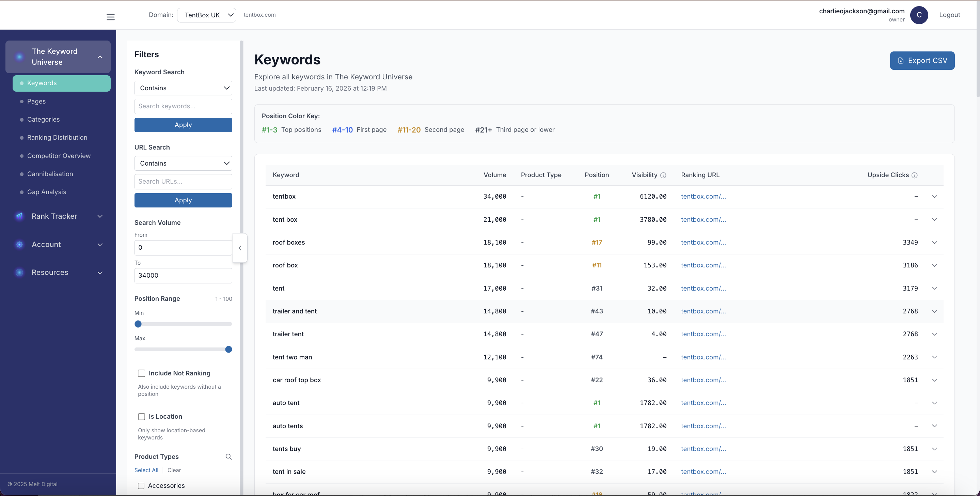Image resolution: width=980 pixels, height=496 pixels.
Task: Open Keyword Search Contains dropdown
Action: pyautogui.click(x=184, y=88)
